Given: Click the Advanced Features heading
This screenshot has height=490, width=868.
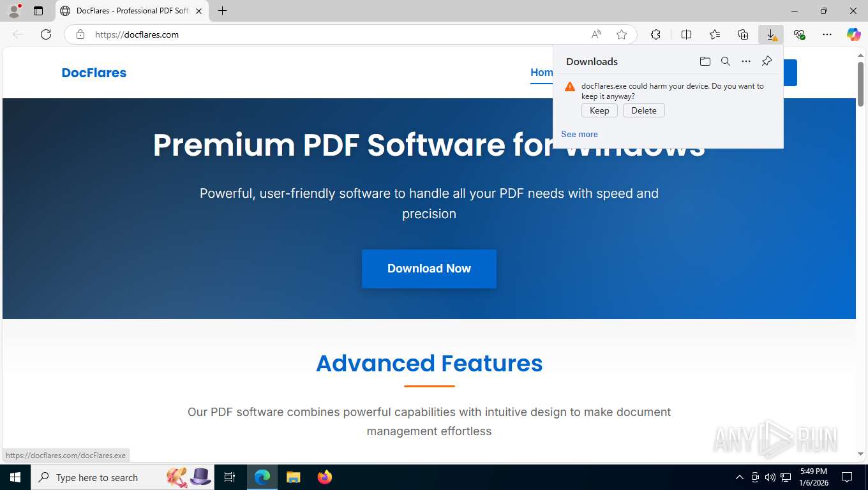Looking at the screenshot, I should (x=430, y=363).
